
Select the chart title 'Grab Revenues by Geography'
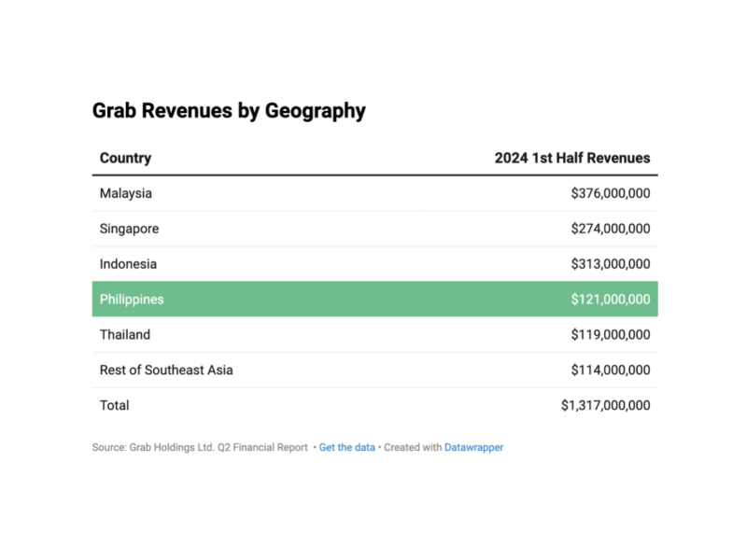point(228,110)
